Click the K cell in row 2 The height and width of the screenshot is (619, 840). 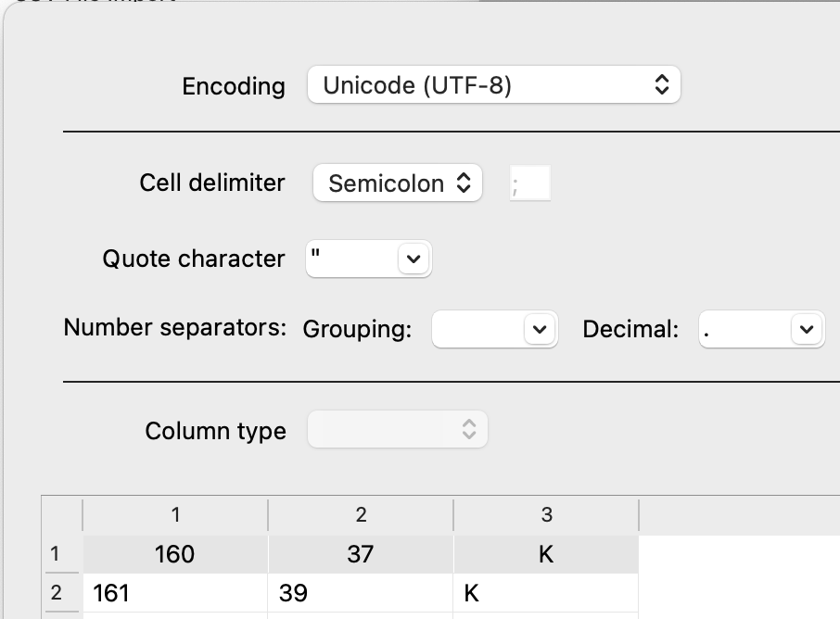546,593
